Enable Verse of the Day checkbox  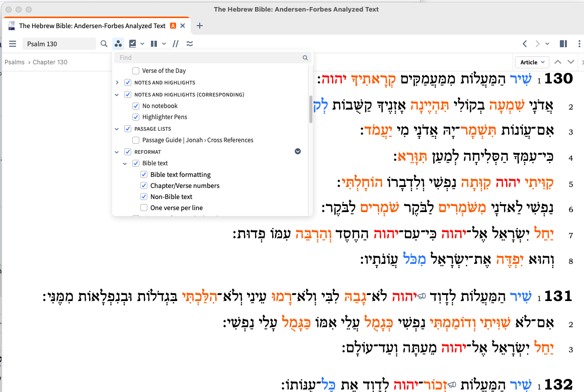pyautogui.click(x=136, y=71)
